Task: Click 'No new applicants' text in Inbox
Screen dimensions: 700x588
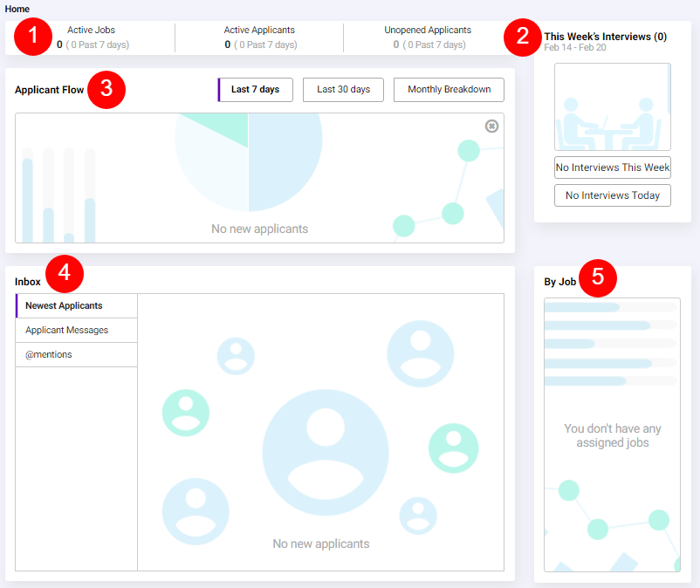Action: [321, 544]
